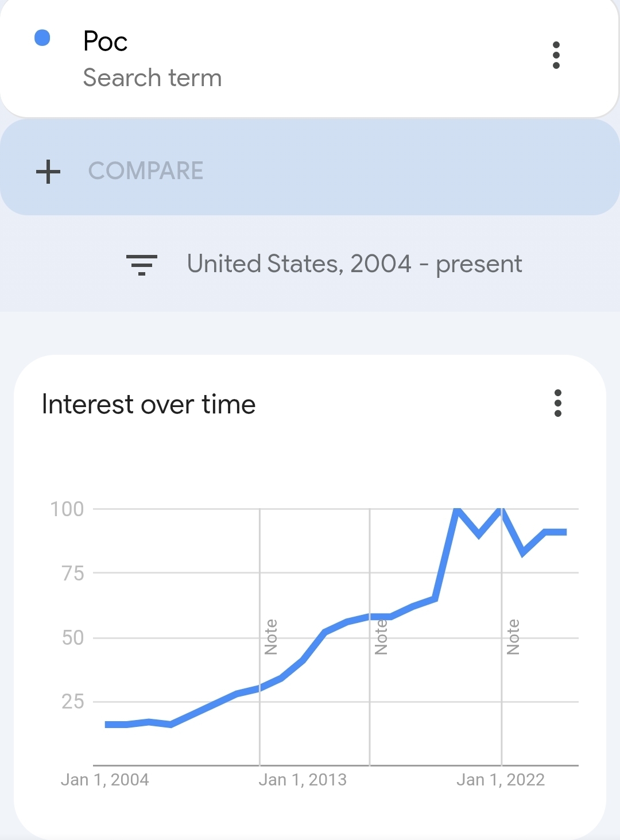Open the Poc search term options menu

(x=556, y=55)
